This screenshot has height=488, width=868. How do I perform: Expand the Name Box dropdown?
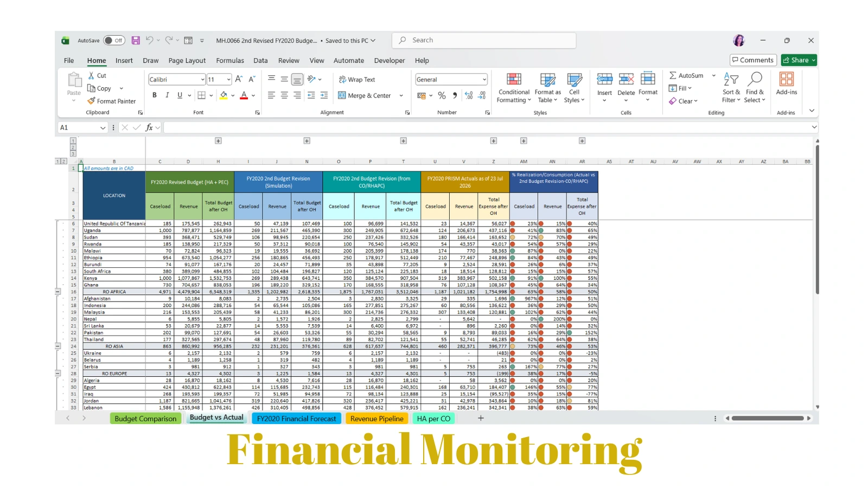tap(103, 128)
